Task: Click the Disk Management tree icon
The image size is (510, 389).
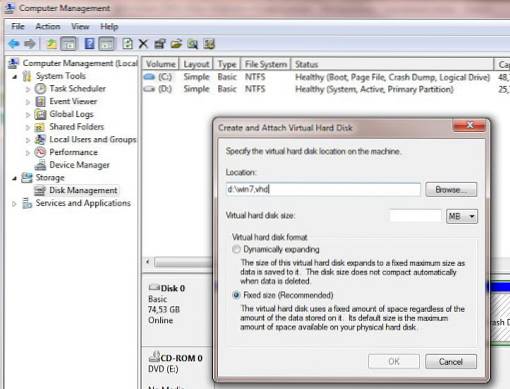Action: 40,191
